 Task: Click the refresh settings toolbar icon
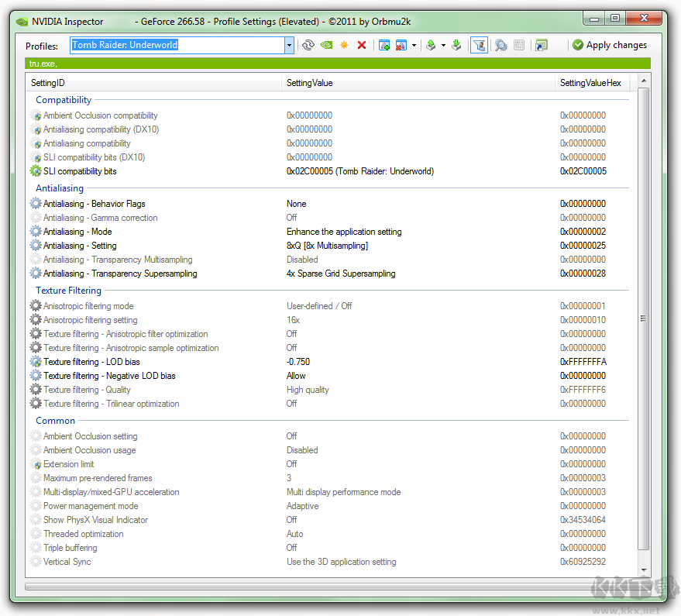click(308, 45)
